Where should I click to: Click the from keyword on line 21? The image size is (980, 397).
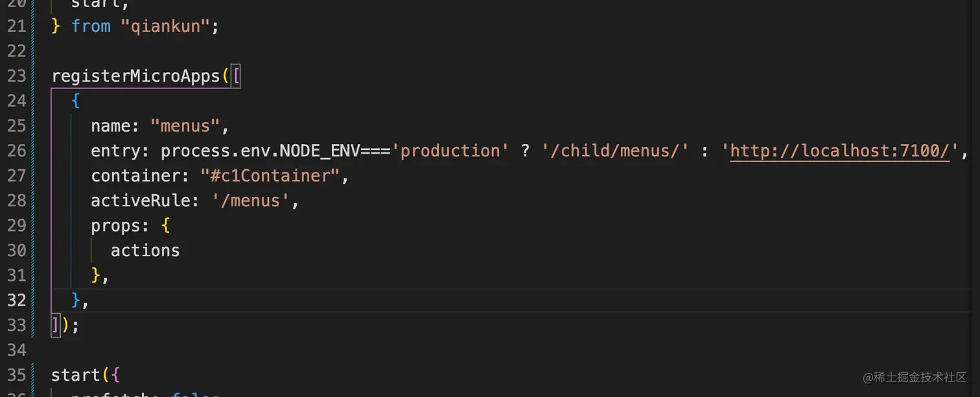pos(91,26)
